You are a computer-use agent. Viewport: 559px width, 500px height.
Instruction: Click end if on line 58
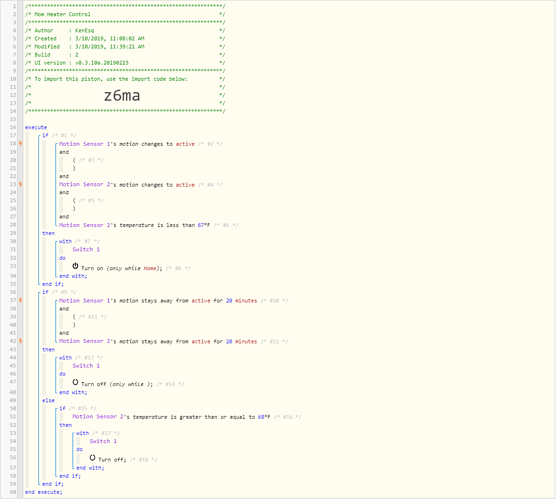click(x=70, y=476)
